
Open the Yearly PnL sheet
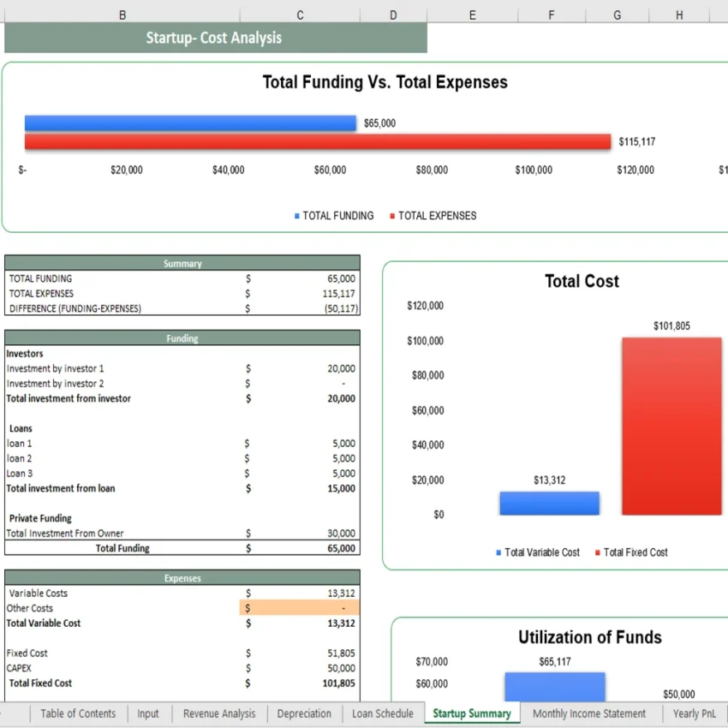(x=695, y=713)
